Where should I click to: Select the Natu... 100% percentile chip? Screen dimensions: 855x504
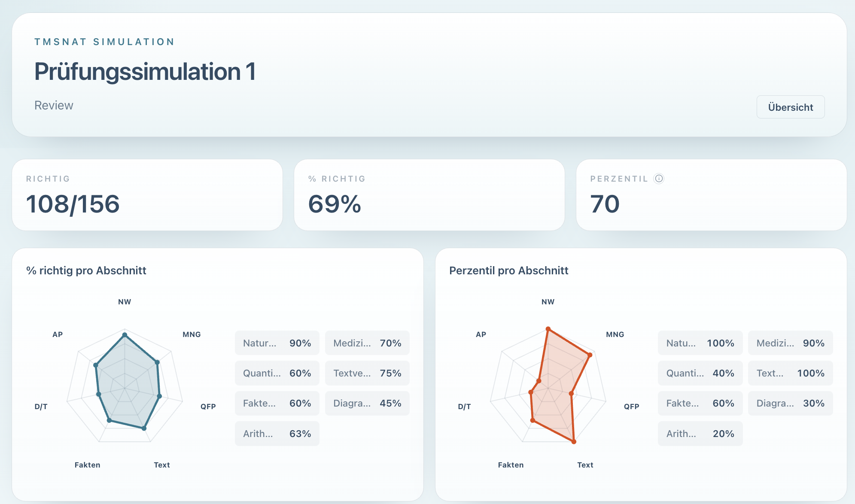(x=700, y=343)
